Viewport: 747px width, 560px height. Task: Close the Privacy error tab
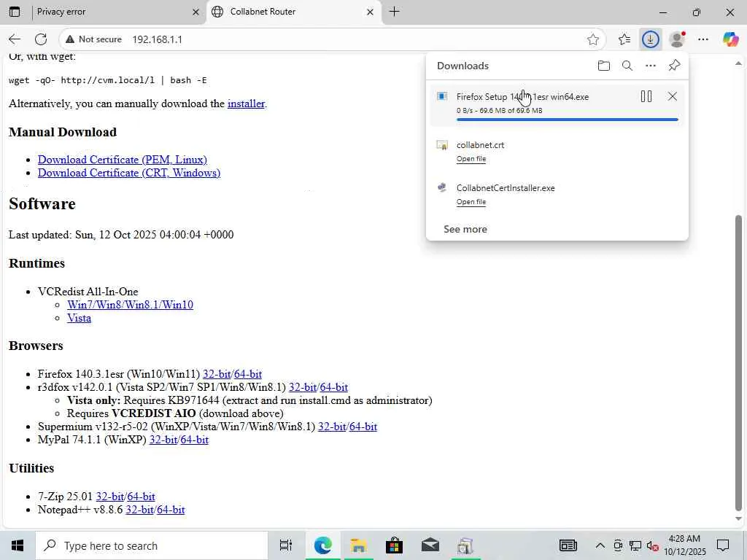(x=196, y=12)
